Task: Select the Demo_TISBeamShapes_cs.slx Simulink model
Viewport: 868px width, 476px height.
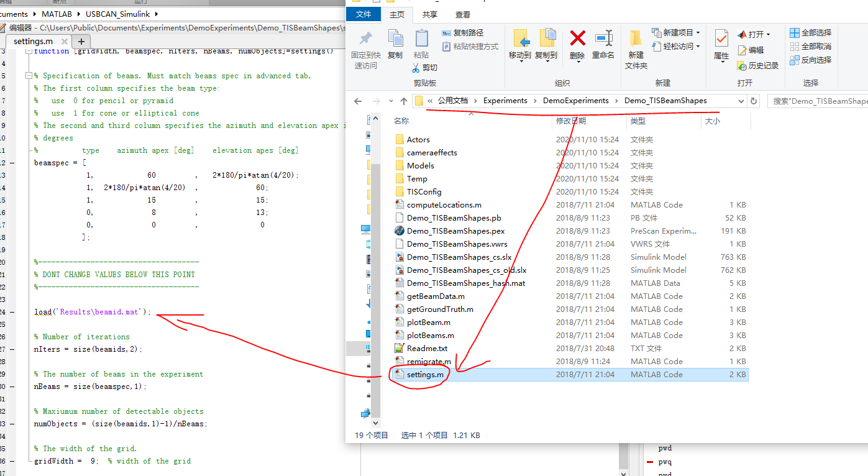Action: click(459, 257)
